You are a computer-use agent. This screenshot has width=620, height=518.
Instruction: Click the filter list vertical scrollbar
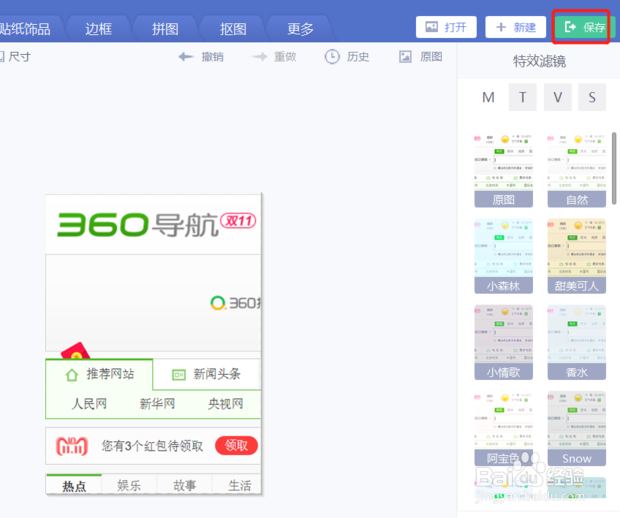point(614,168)
